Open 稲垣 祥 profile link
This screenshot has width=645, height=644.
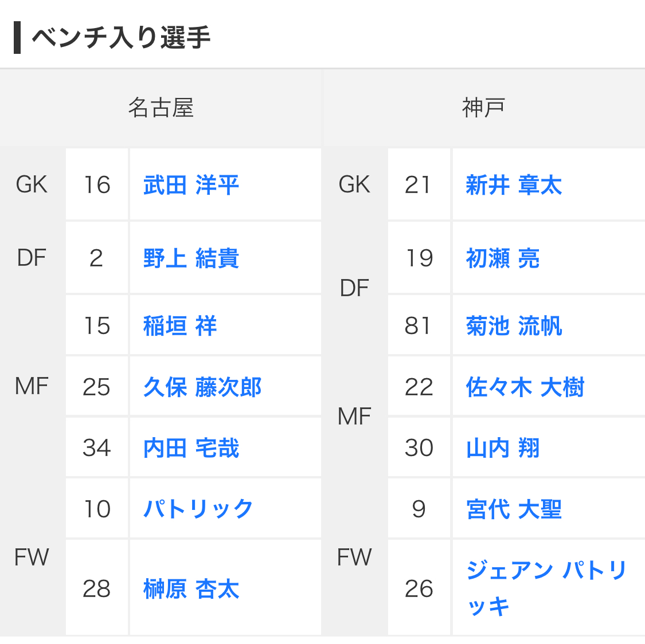click(x=180, y=326)
